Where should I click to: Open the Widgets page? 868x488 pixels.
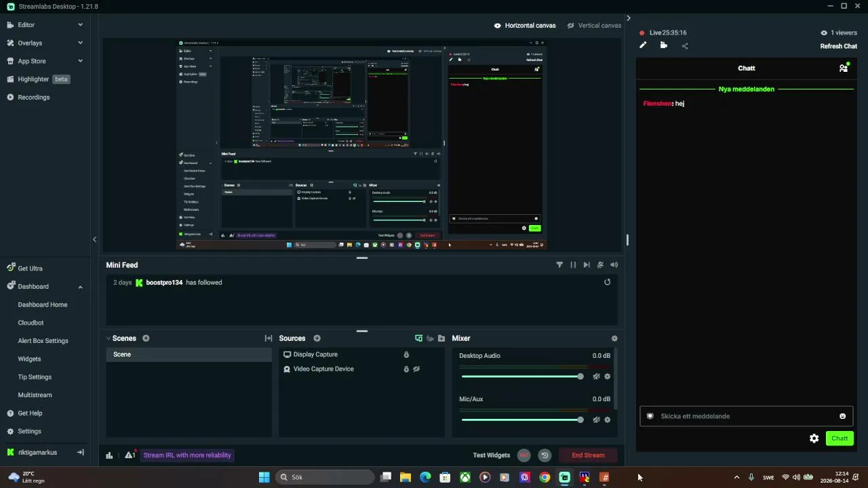(x=29, y=359)
